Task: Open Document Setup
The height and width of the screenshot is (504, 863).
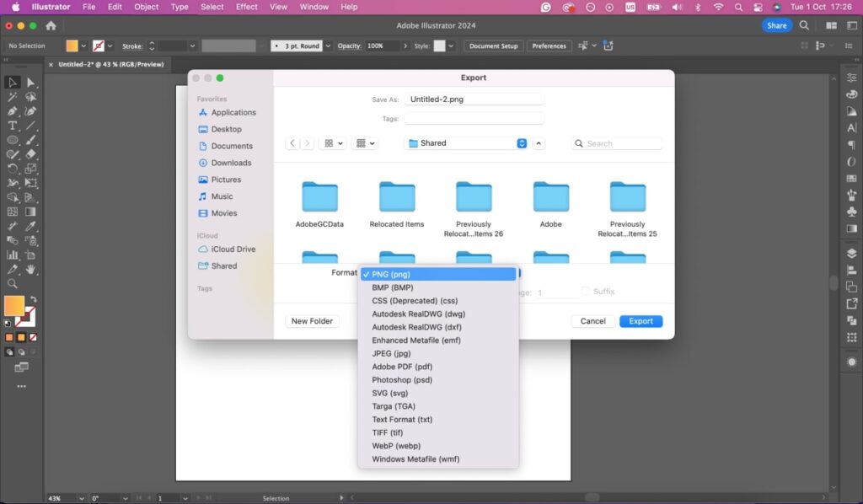Action: point(493,46)
